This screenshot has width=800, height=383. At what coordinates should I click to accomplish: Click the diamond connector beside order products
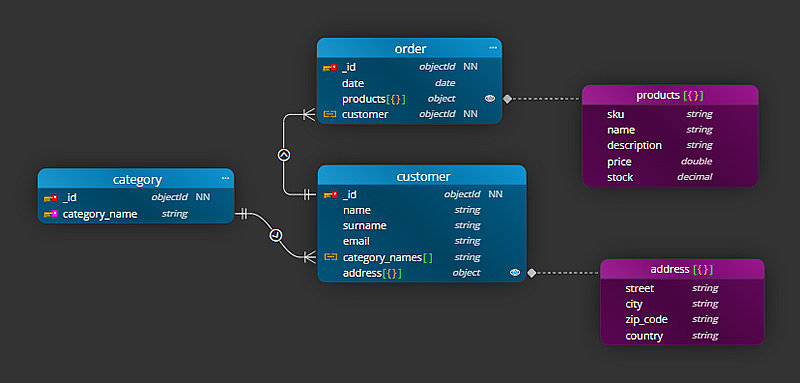tap(507, 99)
